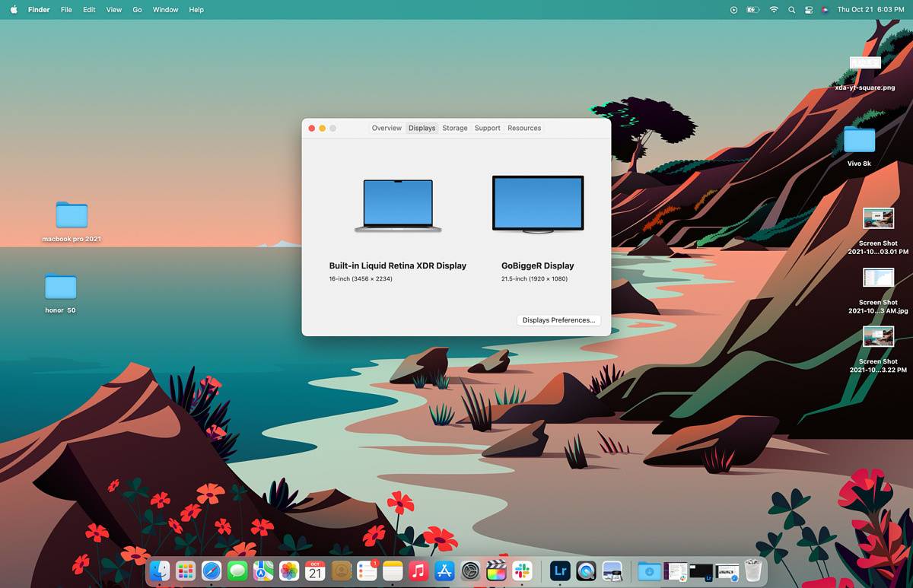Open System Preferences from dock
This screenshot has width=913, height=588.
[470, 571]
